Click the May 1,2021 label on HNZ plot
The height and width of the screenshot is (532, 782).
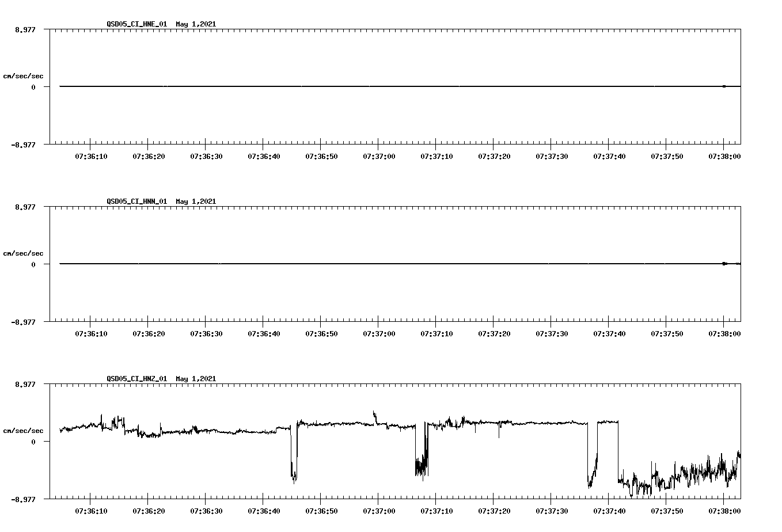195,379
